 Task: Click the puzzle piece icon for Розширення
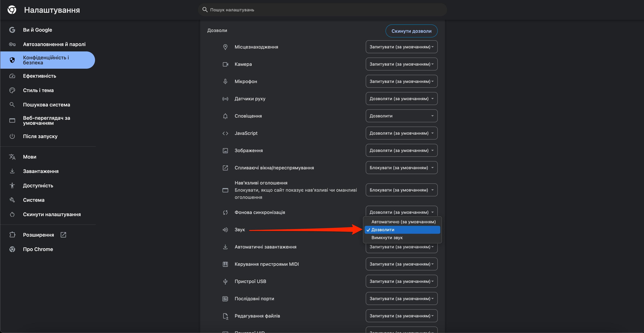12,235
